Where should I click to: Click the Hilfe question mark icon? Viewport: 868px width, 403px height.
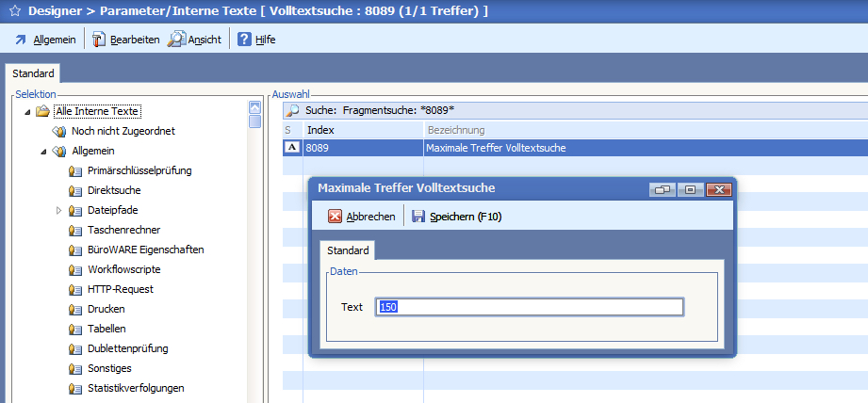pyautogui.click(x=244, y=40)
